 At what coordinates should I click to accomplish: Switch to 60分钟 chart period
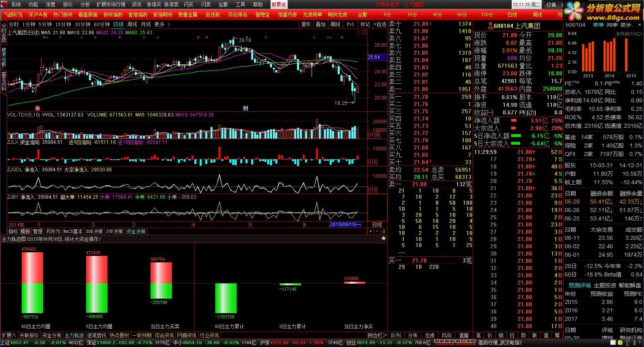[102, 24]
